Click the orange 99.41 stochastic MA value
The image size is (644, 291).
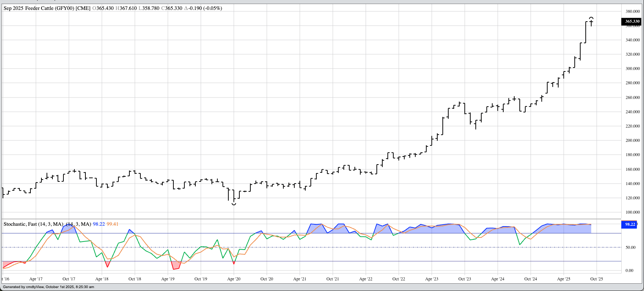tap(113, 224)
